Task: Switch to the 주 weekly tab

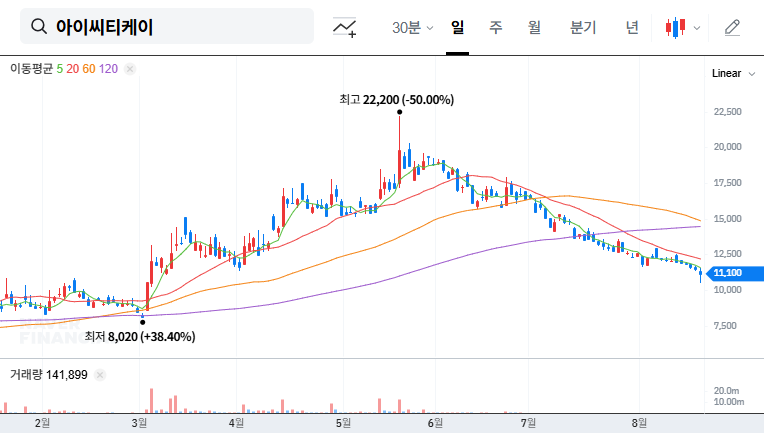Action: click(x=495, y=27)
